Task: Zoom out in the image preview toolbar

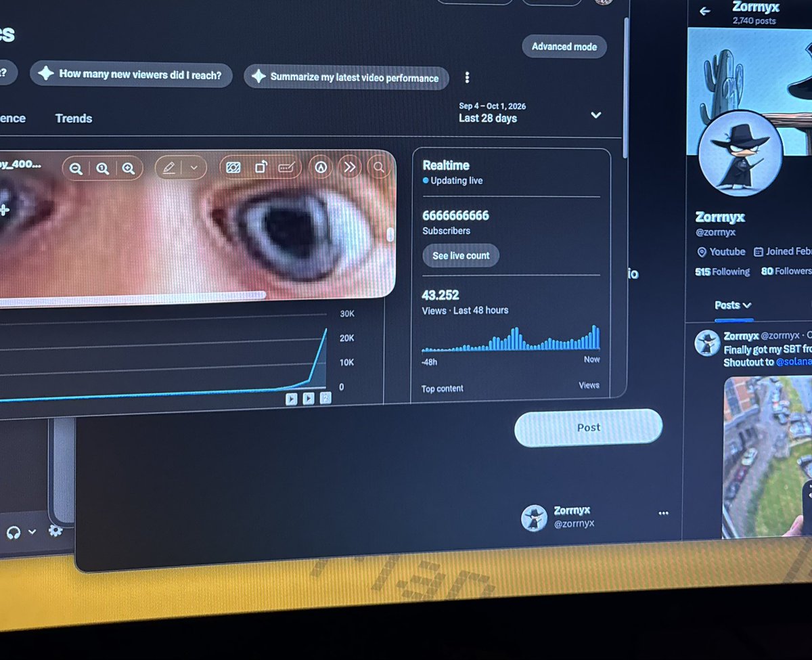Action: [76, 169]
